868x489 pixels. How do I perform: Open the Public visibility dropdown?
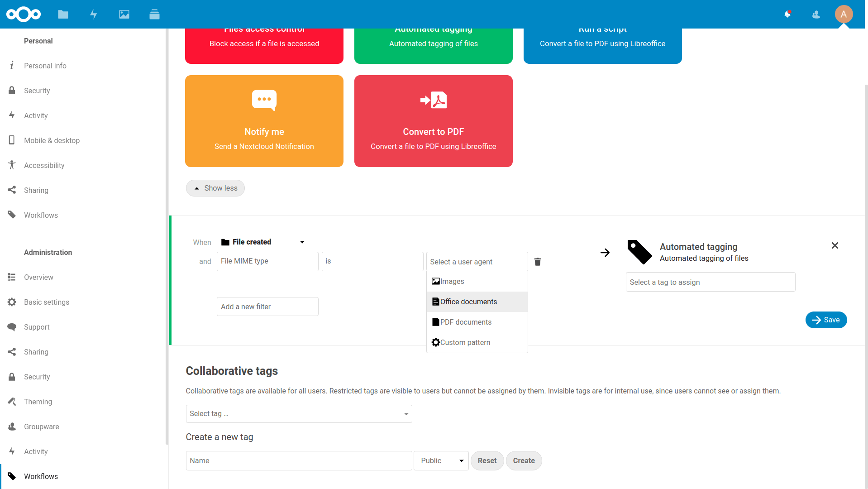pos(440,460)
